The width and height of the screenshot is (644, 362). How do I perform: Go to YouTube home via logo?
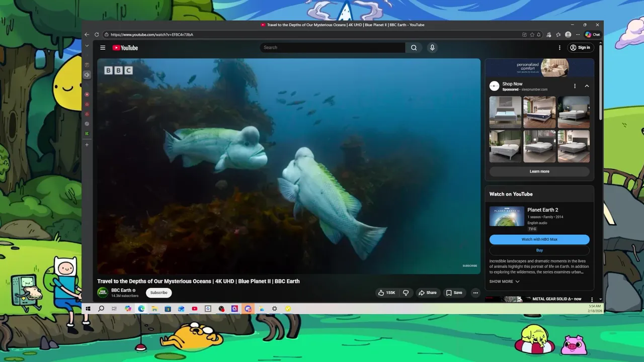[125, 48]
